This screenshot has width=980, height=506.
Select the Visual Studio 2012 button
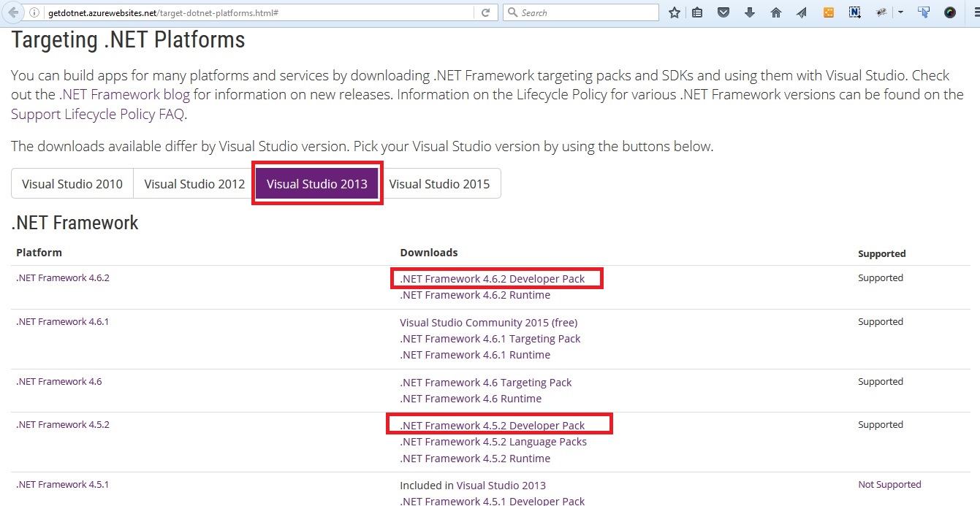[x=194, y=184]
